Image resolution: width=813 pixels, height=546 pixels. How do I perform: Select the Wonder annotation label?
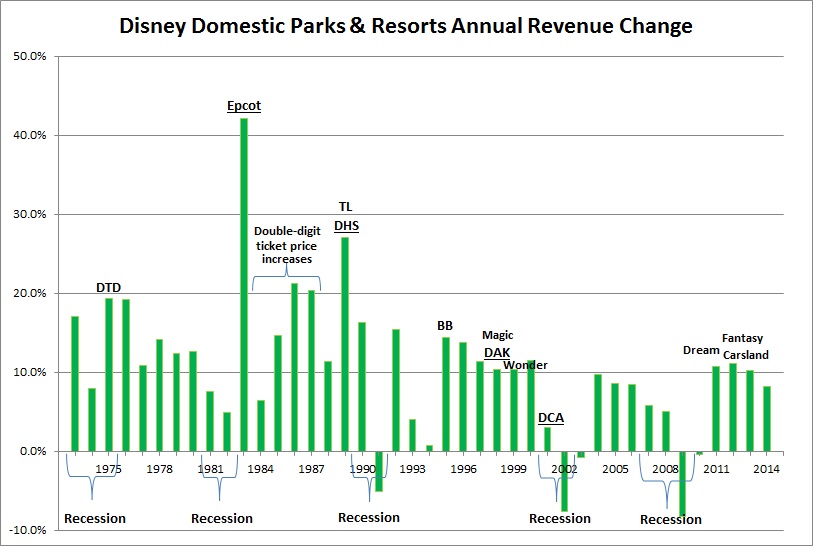pos(525,365)
